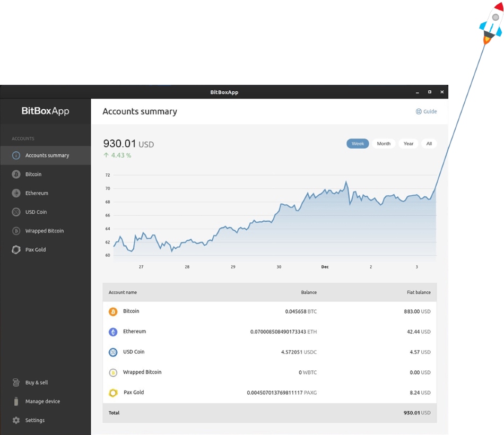Click the 4.572051 USDC balance
This screenshot has height=435, width=504.
click(299, 352)
